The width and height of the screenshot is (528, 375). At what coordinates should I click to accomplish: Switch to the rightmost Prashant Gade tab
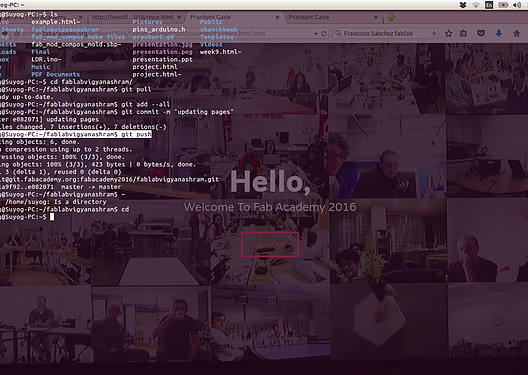(x=333, y=17)
